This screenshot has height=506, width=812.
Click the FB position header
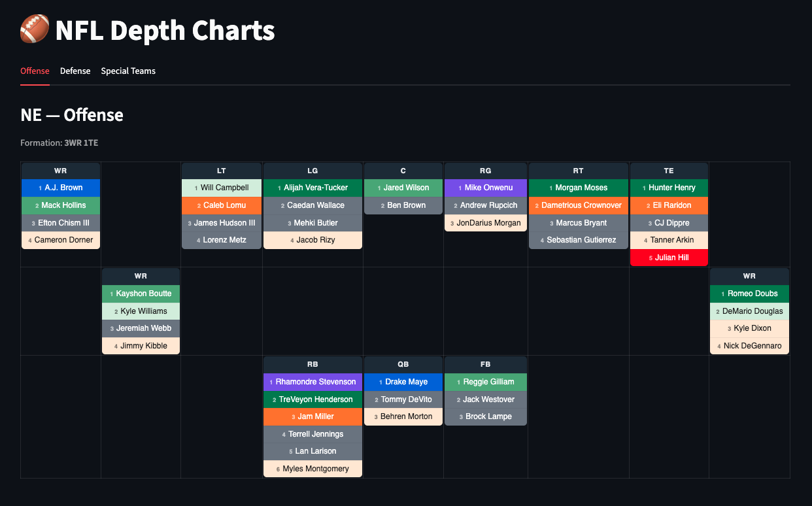(485, 364)
